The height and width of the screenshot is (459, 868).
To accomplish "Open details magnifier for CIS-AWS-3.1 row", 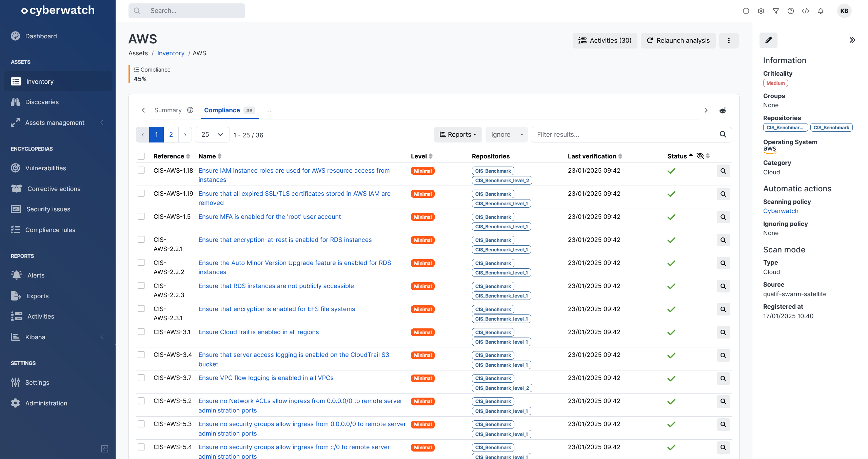I will [723, 332].
